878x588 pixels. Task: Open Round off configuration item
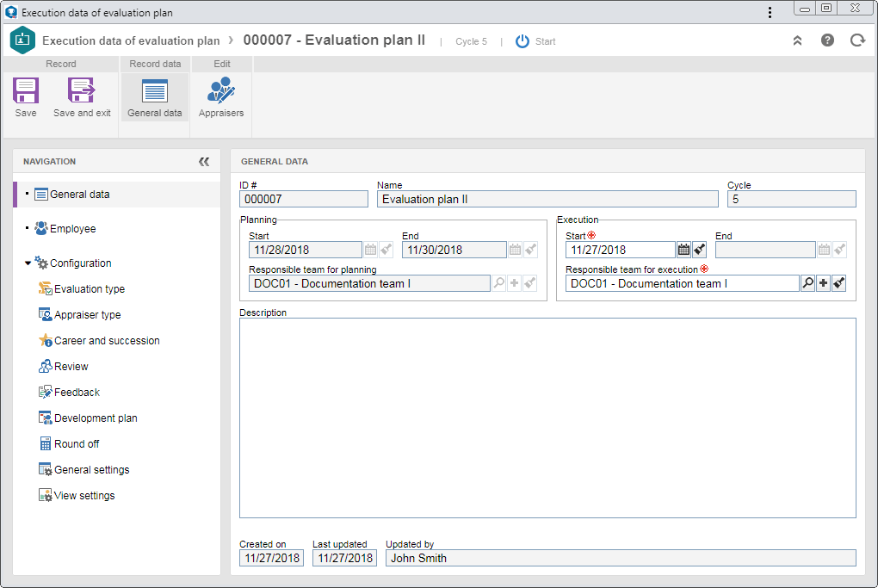[69, 443]
